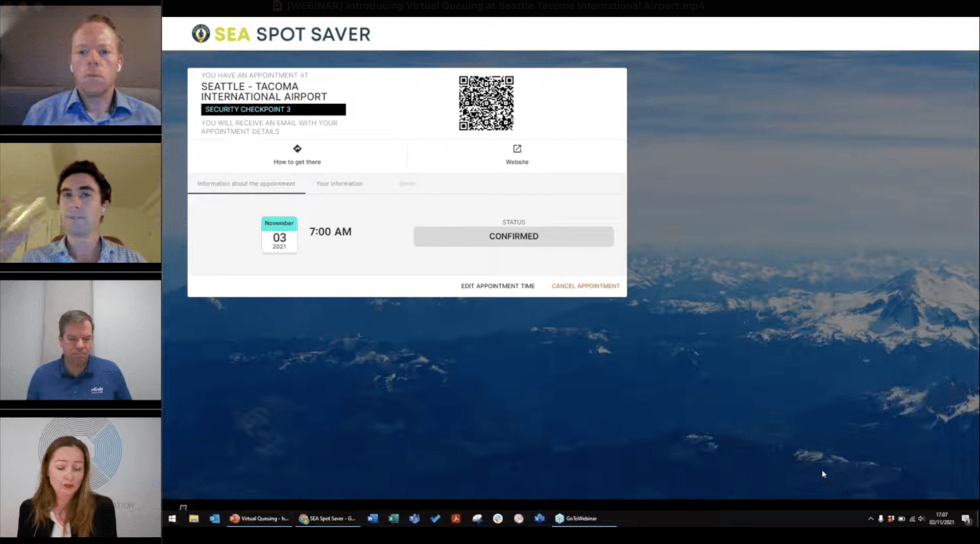This screenshot has height=544, width=980.
Task: Open the taskbar clock showing 17:07
Action: click(941, 519)
